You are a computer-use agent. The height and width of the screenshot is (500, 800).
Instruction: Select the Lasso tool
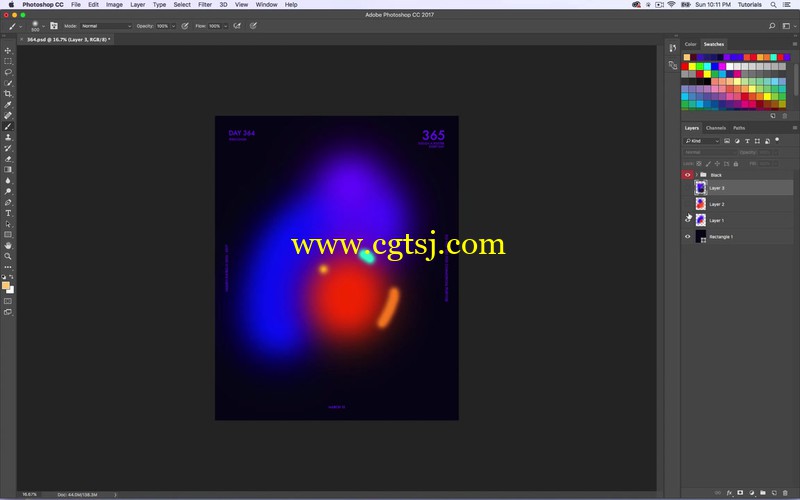tap(8, 72)
